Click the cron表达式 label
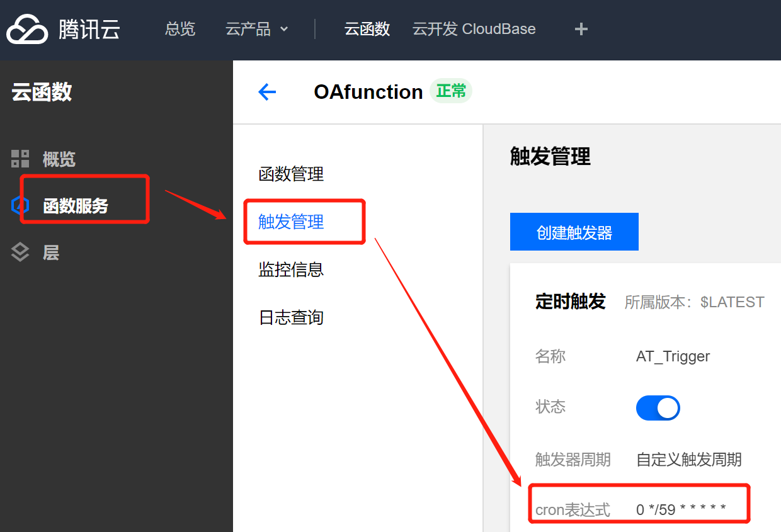Viewport: 781px width, 532px height. (573, 510)
